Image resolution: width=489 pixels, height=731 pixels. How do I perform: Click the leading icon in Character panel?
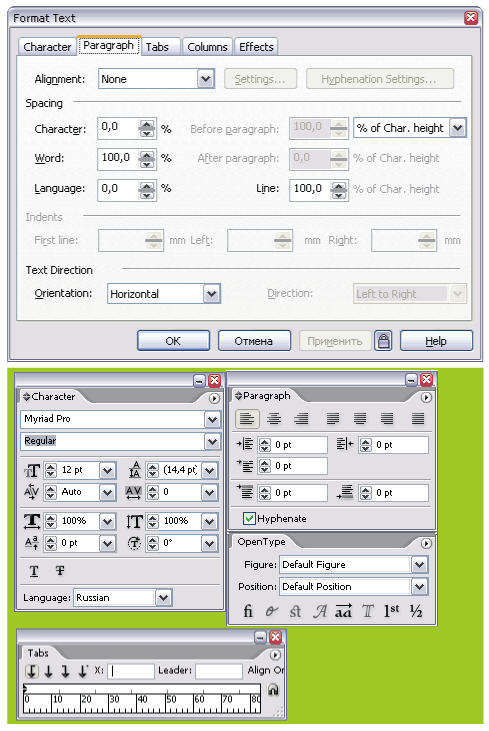135,470
